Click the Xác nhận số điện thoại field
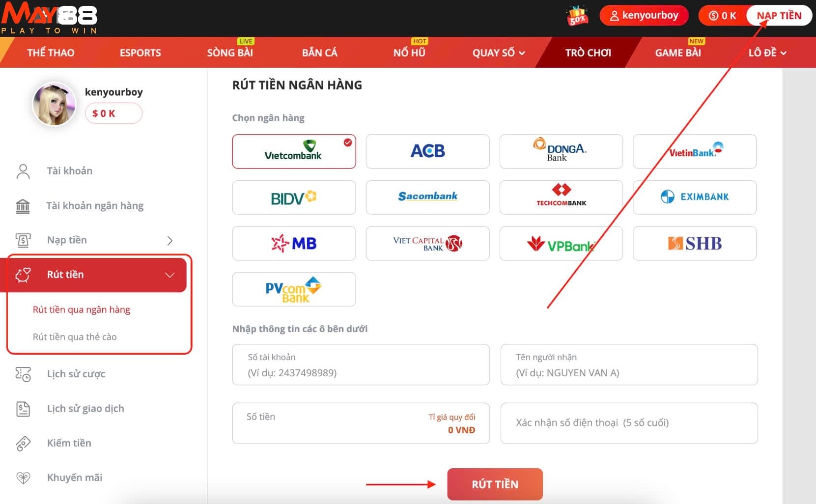This screenshot has width=816, height=504. pos(629,423)
